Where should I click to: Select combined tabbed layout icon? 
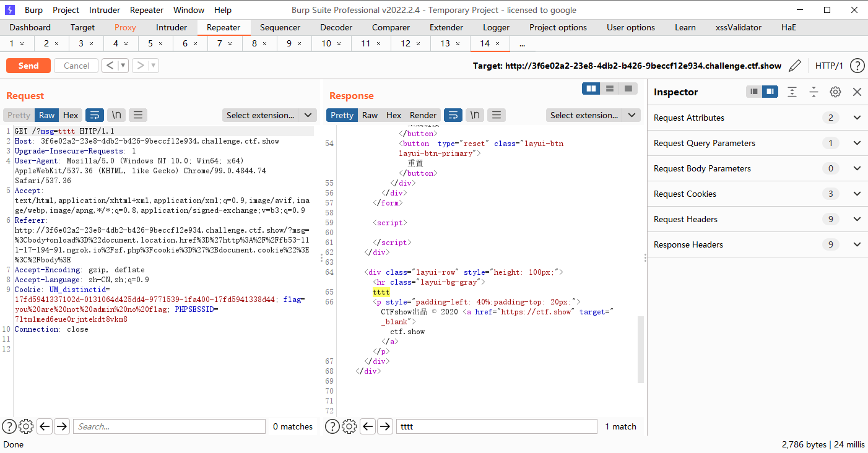pyautogui.click(x=628, y=89)
